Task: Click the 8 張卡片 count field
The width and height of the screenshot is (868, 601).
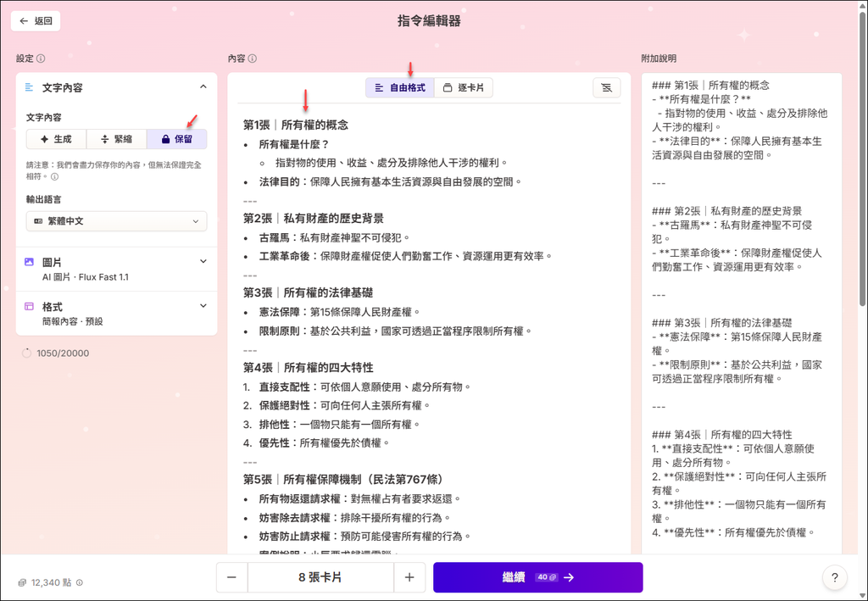Action: click(x=320, y=577)
